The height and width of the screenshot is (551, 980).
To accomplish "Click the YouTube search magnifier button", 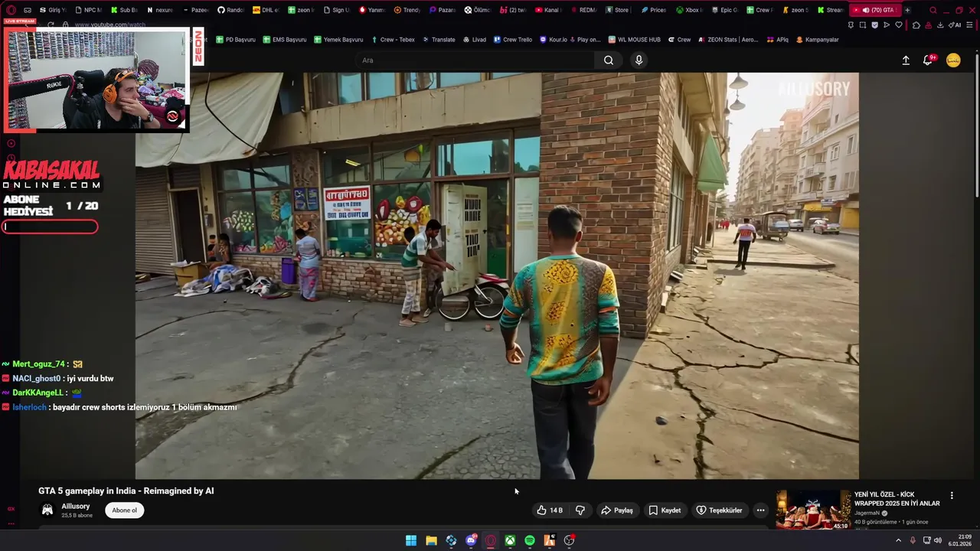I will click(609, 60).
